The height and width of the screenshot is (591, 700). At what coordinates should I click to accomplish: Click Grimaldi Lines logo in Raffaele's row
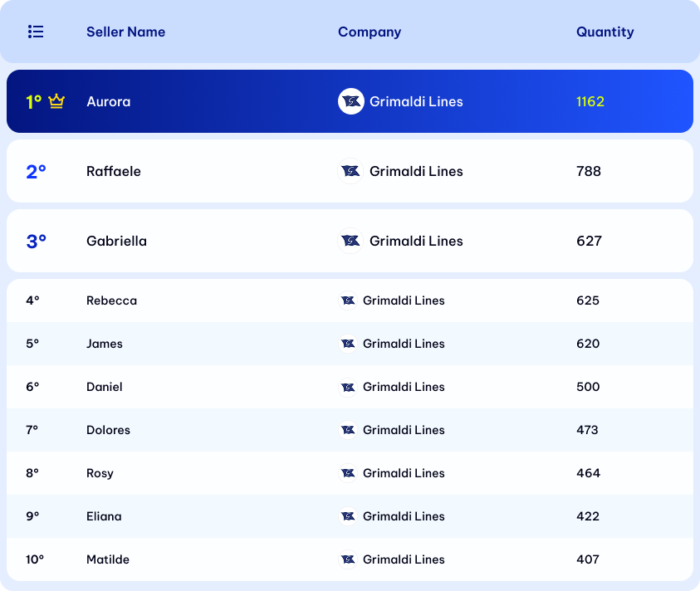(x=351, y=171)
